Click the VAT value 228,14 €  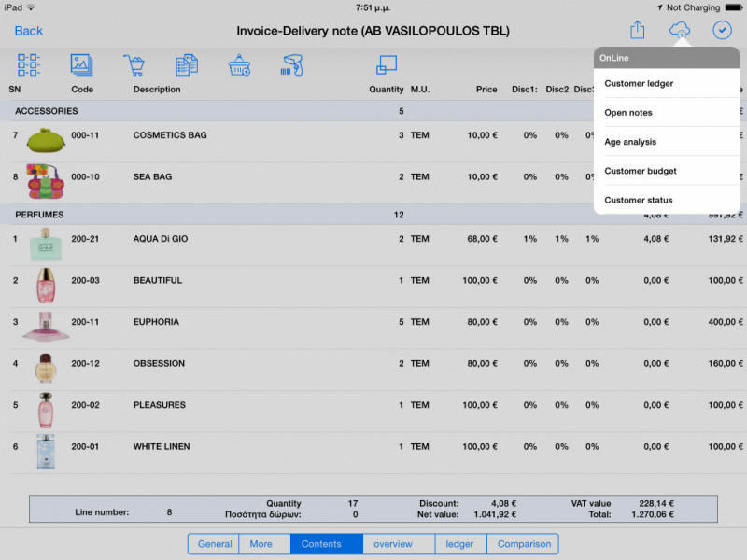(x=656, y=503)
